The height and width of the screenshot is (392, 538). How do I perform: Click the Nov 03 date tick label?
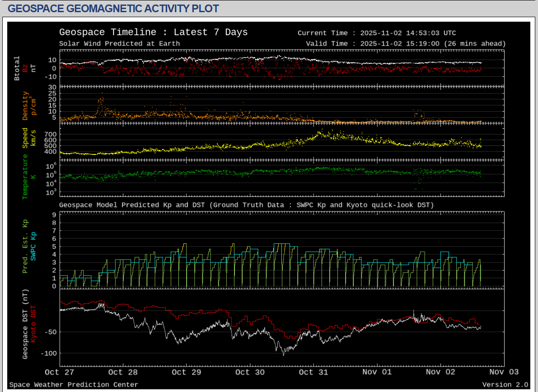pyautogui.click(x=503, y=372)
